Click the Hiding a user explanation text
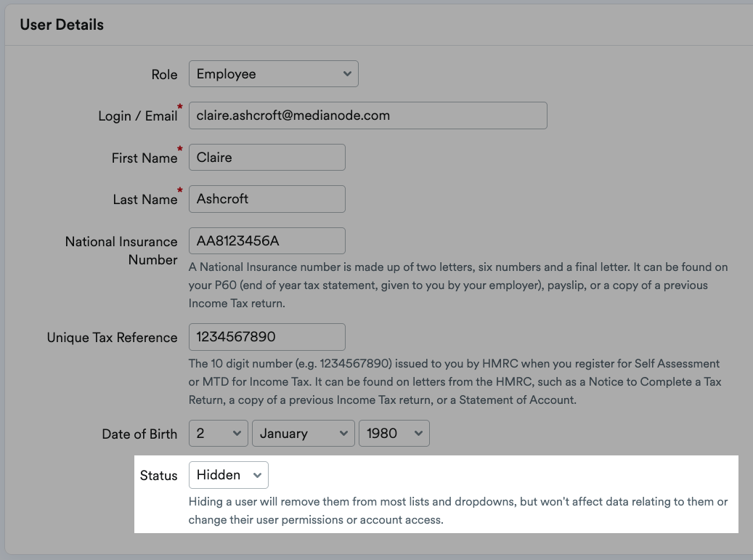Image resolution: width=753 pixels, height=560 pixels. click(x=458, y=511)
